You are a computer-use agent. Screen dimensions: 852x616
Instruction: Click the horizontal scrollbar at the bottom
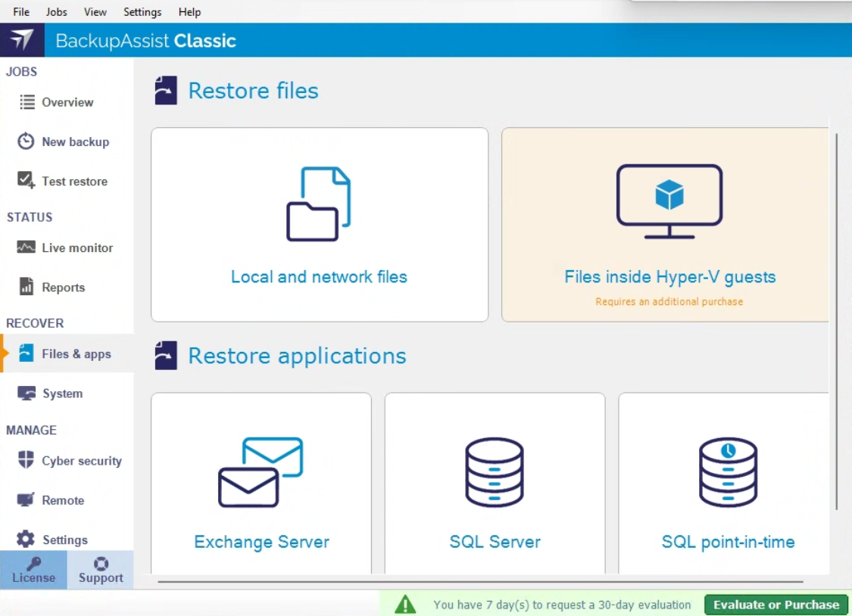480,582
